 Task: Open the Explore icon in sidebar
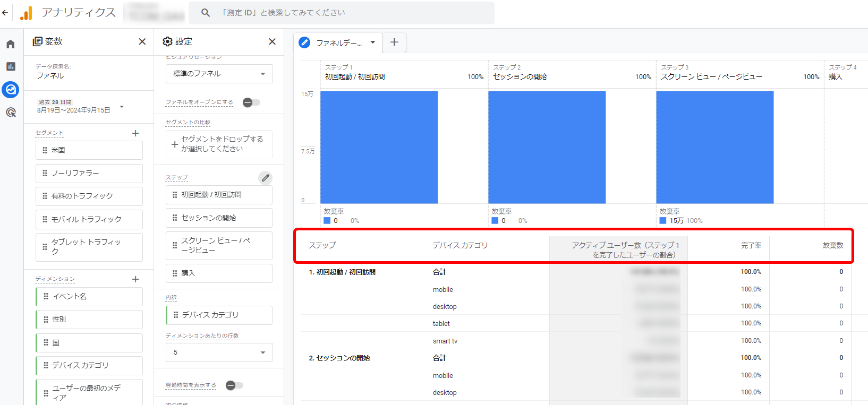pos(11,89)
